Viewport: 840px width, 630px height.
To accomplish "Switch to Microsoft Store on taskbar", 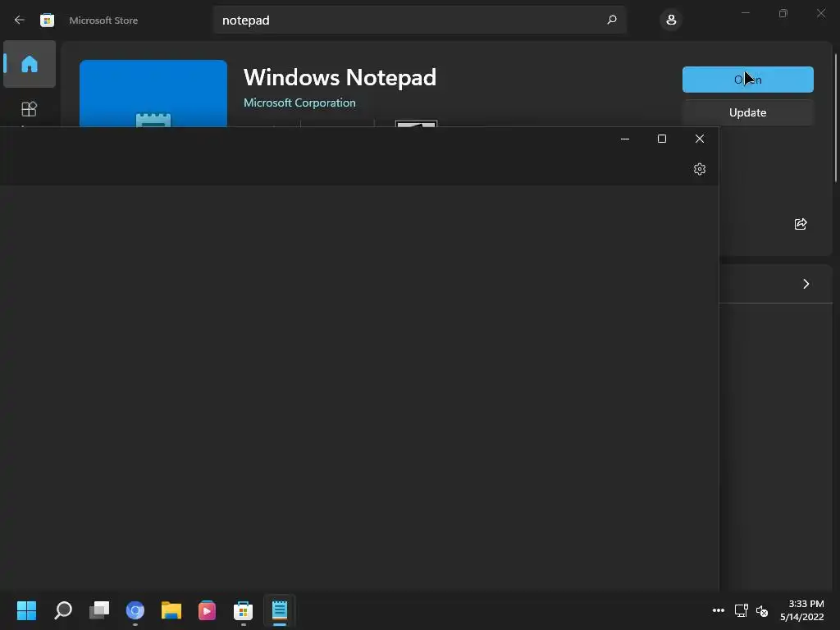I will click(x=243, y=610).
